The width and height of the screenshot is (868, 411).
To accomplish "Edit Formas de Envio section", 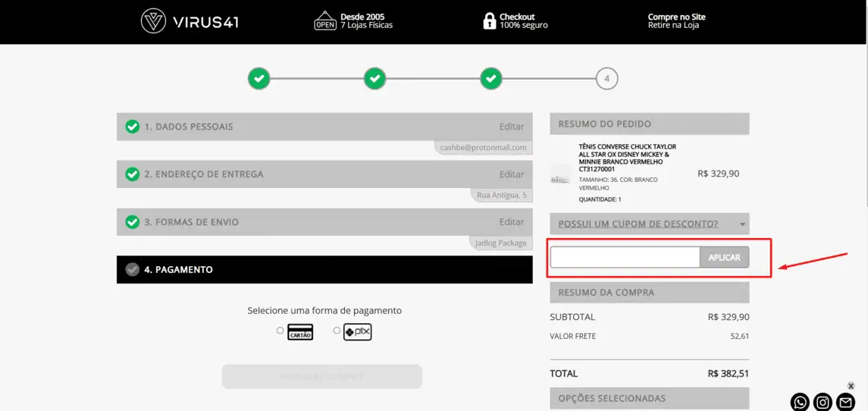I will pos(512,222).
